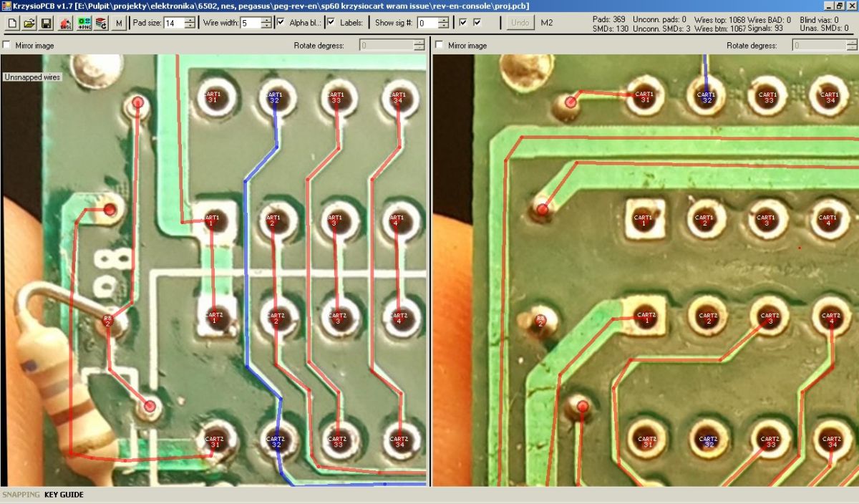Click the Wires top: 1068 statistic
The width and height of the screenshot is (859, 504).
coord(718,19)
